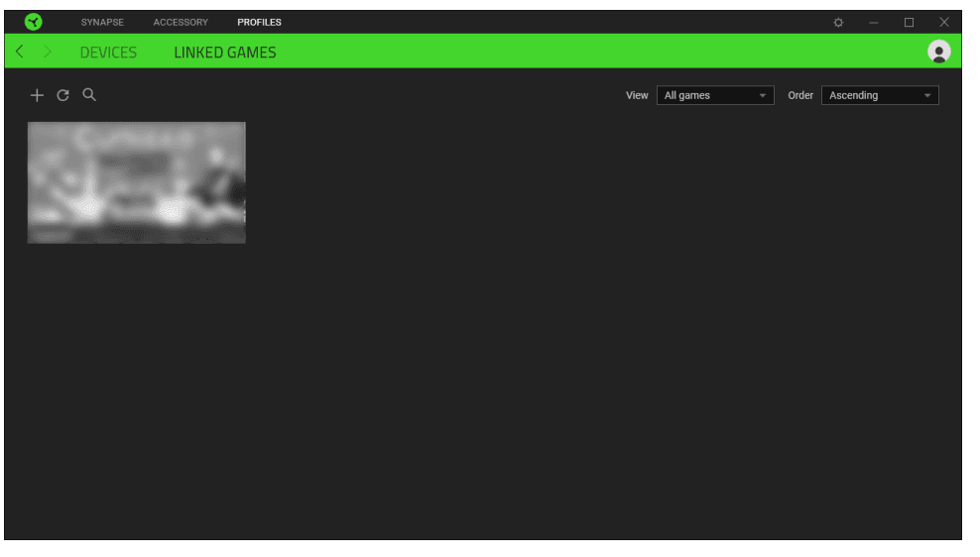Click the Razer logo icon
980x557 pixels.
(x=34, y=22)
